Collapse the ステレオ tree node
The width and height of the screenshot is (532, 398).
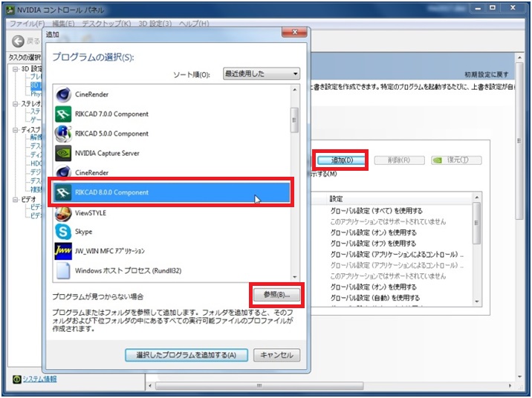(x=16, y=104)
